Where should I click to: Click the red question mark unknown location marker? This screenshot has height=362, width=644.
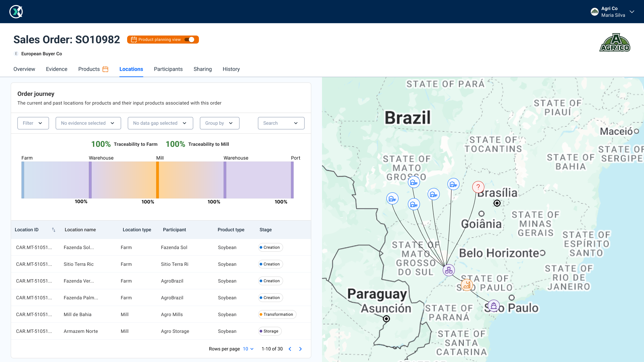tap(478, 187)
